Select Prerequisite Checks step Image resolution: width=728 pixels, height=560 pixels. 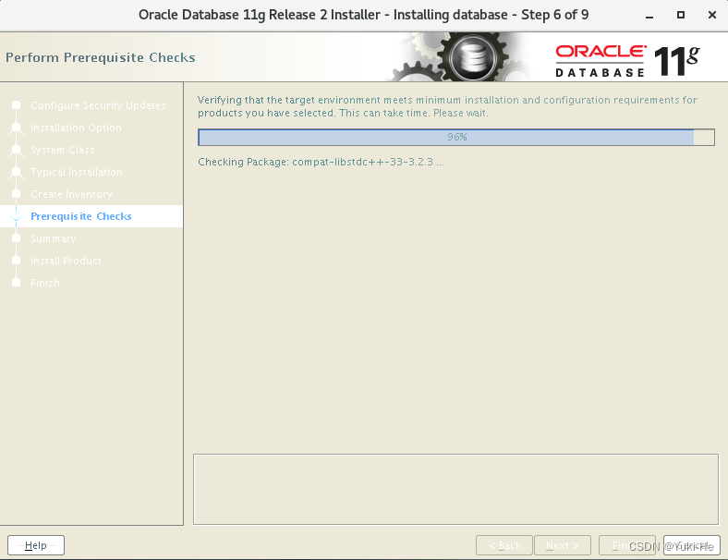[x=80, y=216]
